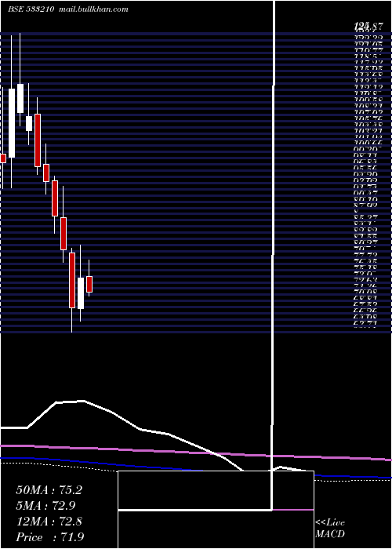Select the 12MA : 72.8 reading

pos(49,522)
